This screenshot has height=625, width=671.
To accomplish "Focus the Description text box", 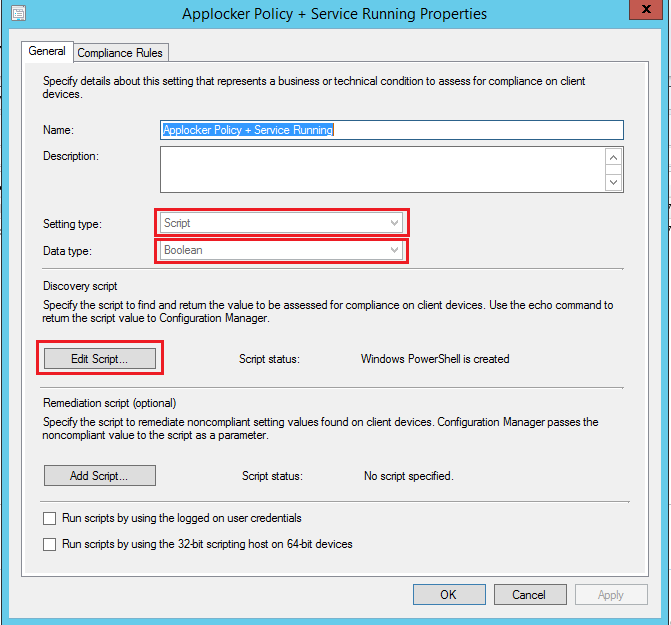I will click(382, 169).
